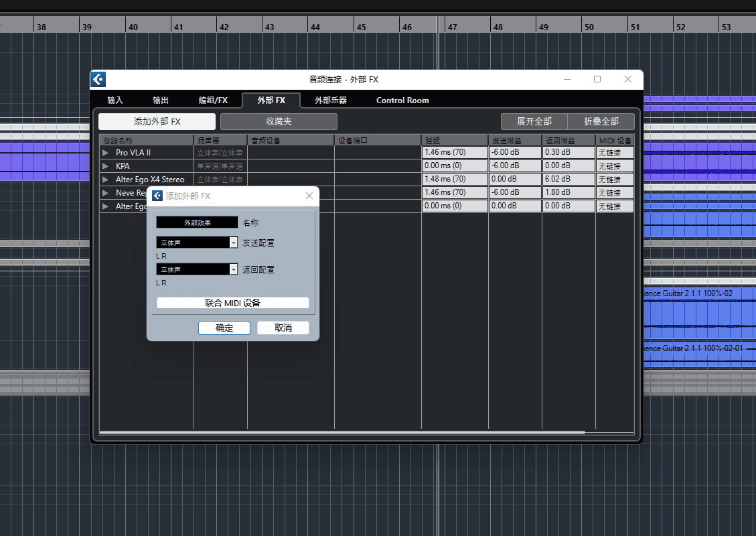Screen dimensions: 756x536
Task: Expand the Pro VLA II bus row
Action: click(105, 153)
